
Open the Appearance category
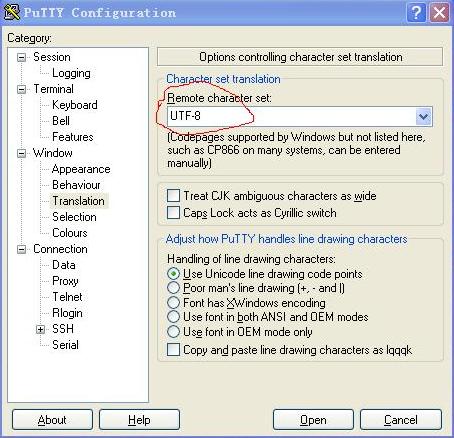[81, 169]
